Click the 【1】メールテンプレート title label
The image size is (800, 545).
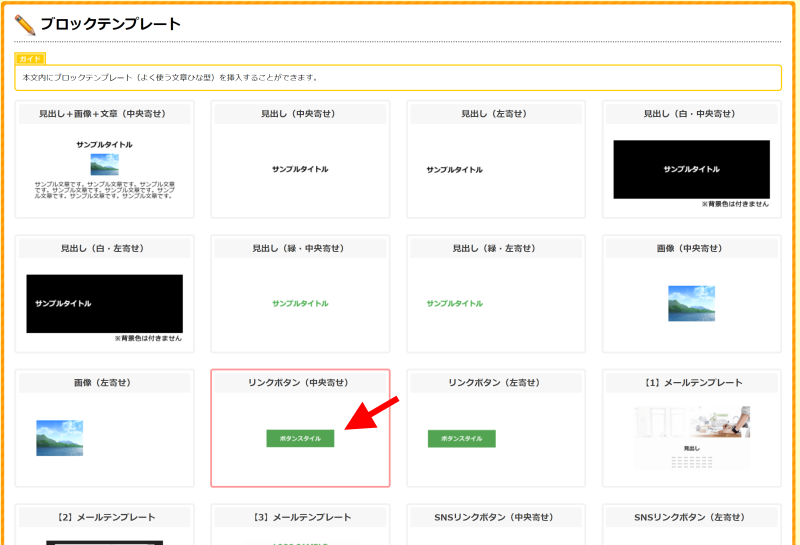coord(691,383)
